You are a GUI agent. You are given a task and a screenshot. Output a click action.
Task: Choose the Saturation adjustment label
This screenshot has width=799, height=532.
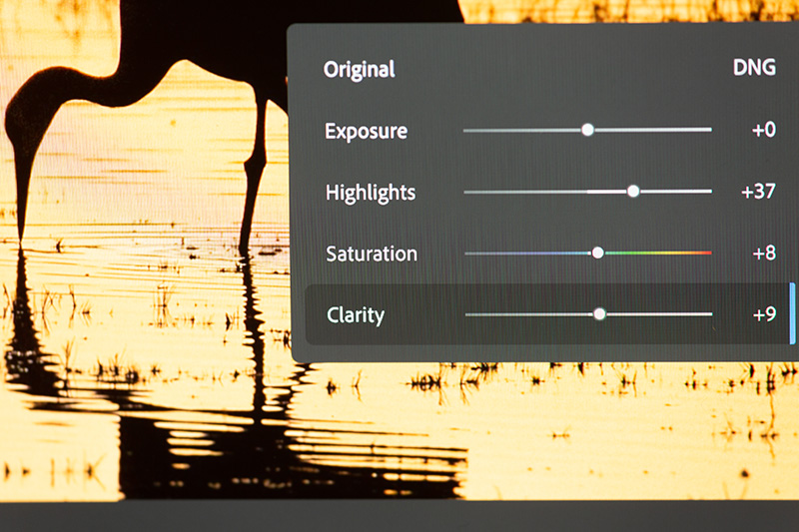coord(372,254)
